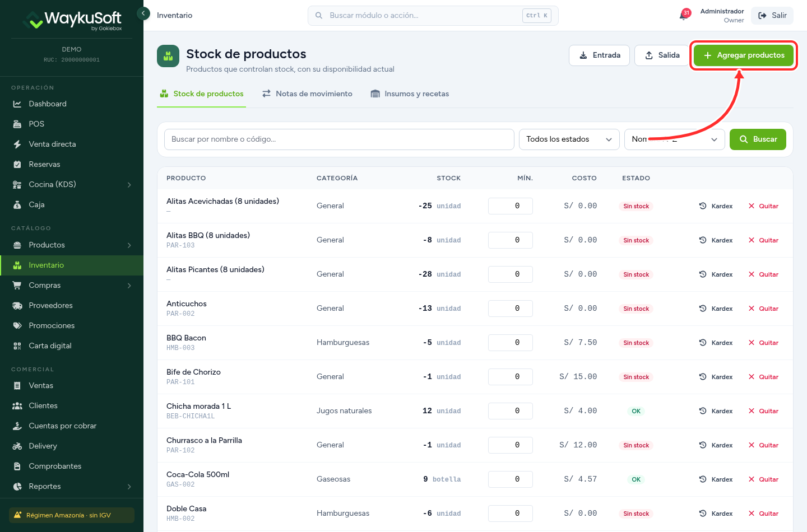Open Delivery module
This screenshot has width=807, height=532.
(x=72, y=446)
